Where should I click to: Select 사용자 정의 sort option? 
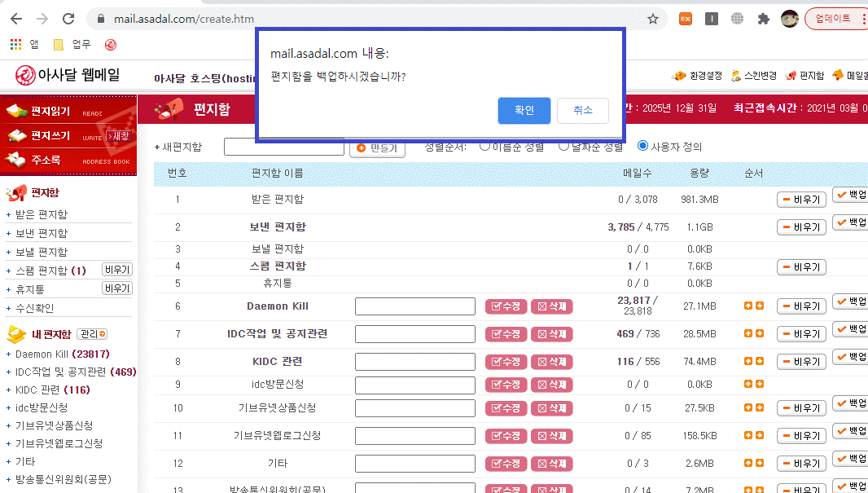pos(643,147)
